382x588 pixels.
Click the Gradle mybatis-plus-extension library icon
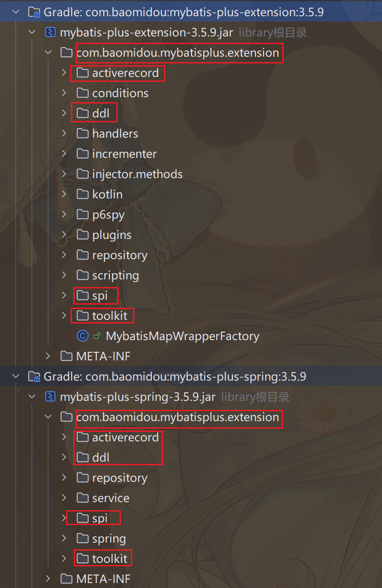coord(34,12)
